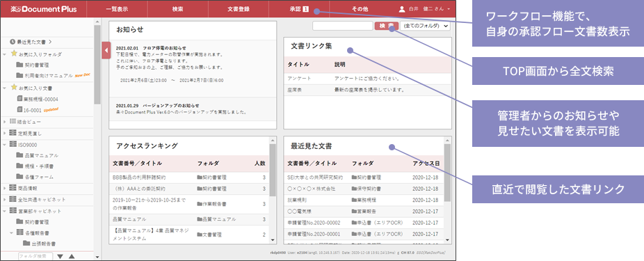Open the 検索 menu
Viewport: 644px width, 261px height.
pyautogui.click(x=178, y=9)
